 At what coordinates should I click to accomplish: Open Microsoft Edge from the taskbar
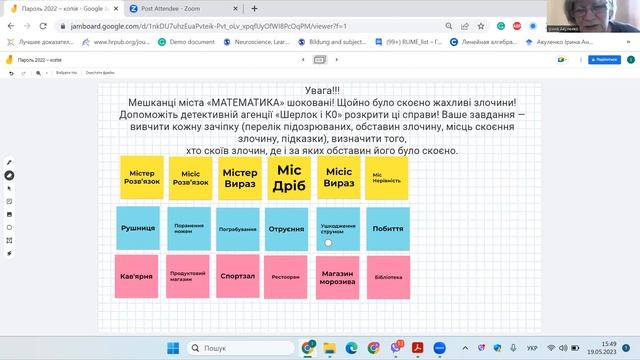click(351, 348)
